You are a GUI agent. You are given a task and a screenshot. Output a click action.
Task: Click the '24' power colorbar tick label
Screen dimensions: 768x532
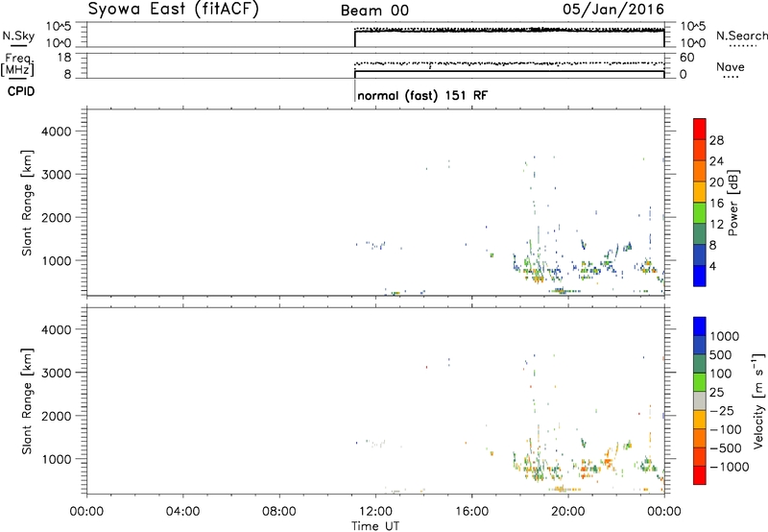click(x=716, y=161)
